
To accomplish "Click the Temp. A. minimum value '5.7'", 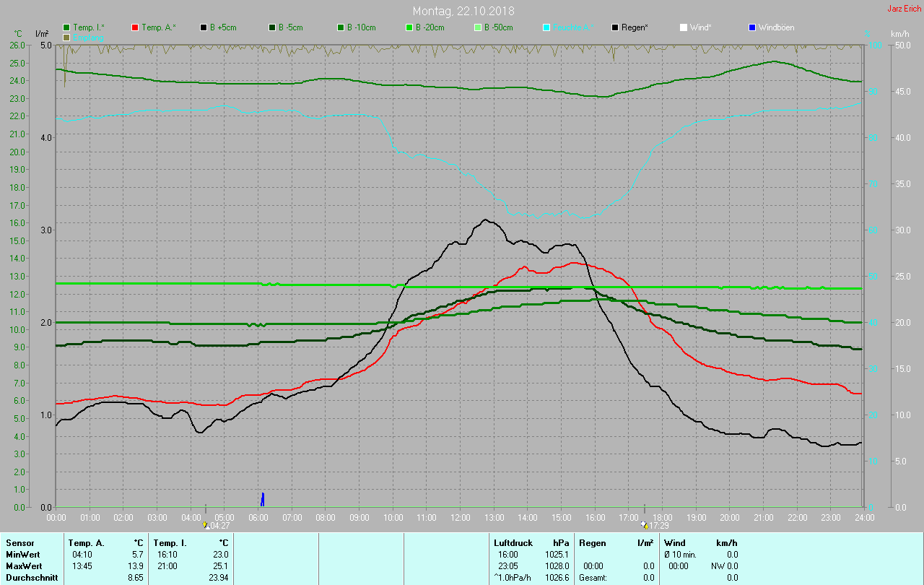I will tap(138, 554).
